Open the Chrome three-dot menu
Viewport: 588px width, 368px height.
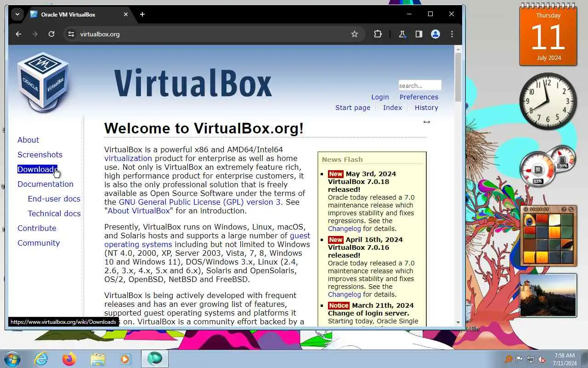[x=452, y=34]
